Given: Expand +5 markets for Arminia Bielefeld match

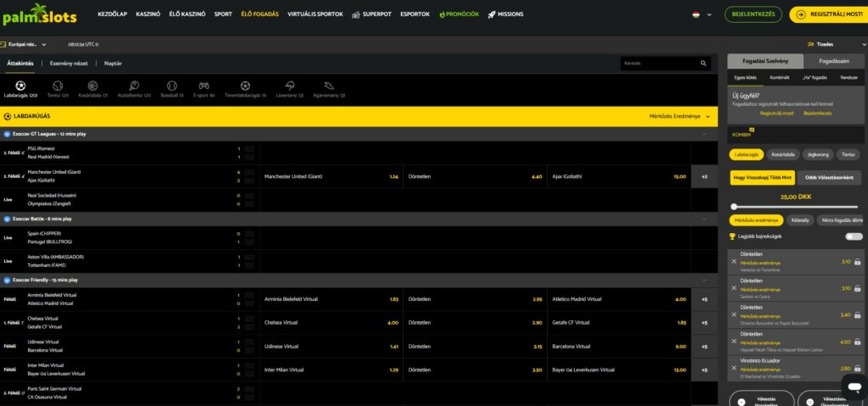Looking at the screenshot, I should point(704,299).
